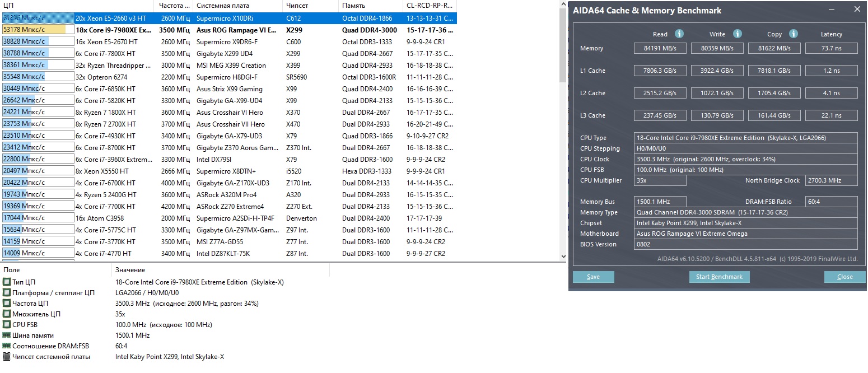Select the 6x Core i7-7800X HT row
The image size is (868, 373).
click(x=228, y=53)
